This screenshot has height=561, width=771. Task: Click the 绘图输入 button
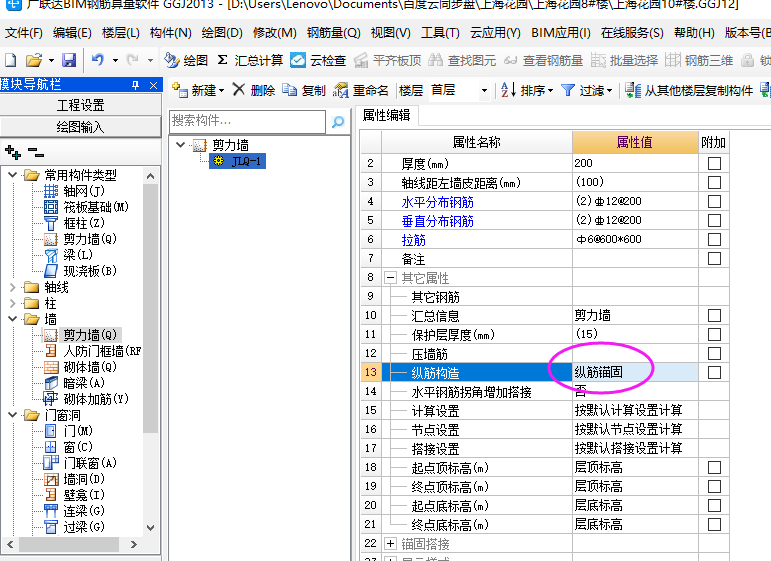(x=81, y=127)
